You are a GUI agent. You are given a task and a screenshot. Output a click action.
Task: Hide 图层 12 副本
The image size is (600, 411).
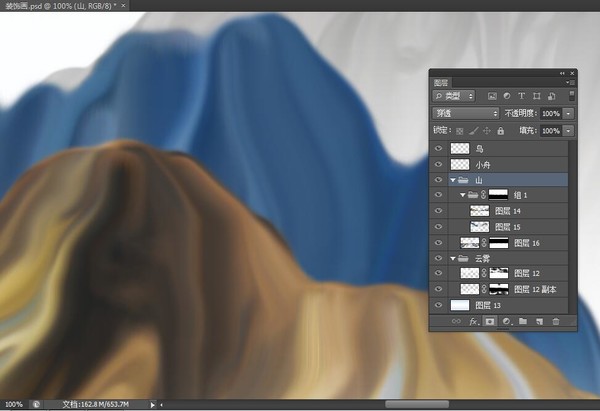(439, 289)
